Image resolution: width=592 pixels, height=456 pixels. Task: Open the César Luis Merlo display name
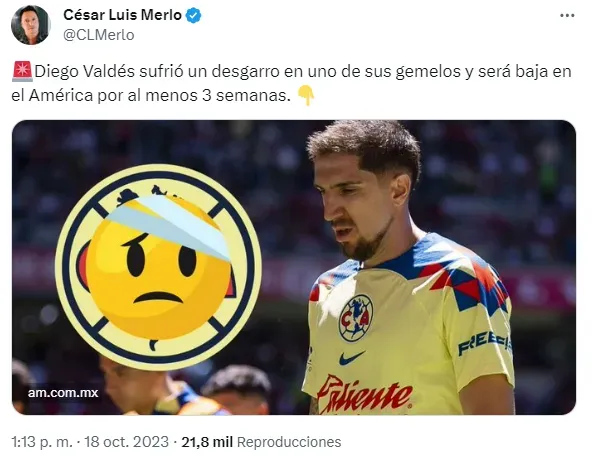[x=122, y=15]
